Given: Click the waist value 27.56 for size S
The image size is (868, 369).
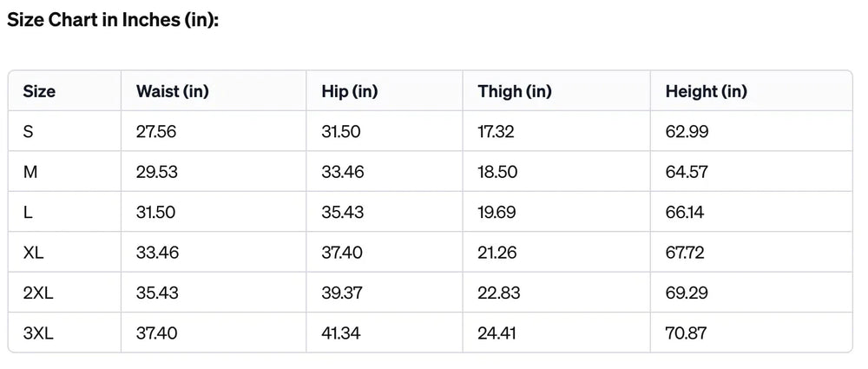Looking at the screenshot, I should (x=156, y=132).
